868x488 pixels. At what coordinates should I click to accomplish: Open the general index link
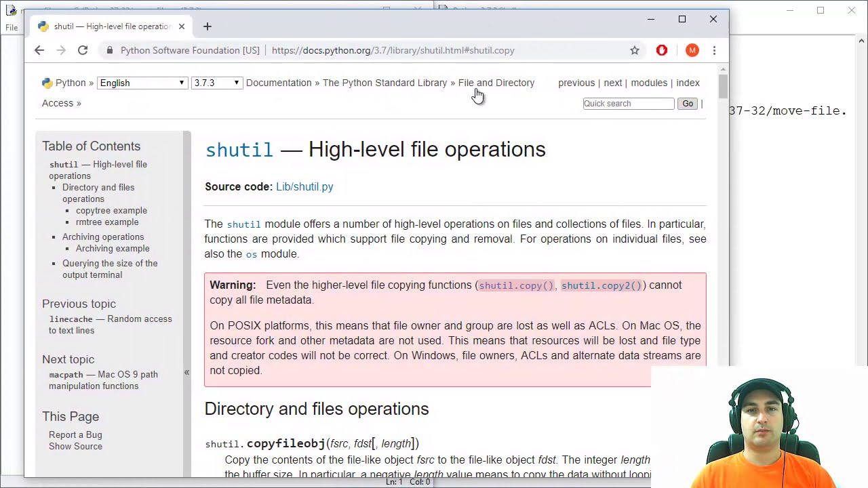(688, 83)
